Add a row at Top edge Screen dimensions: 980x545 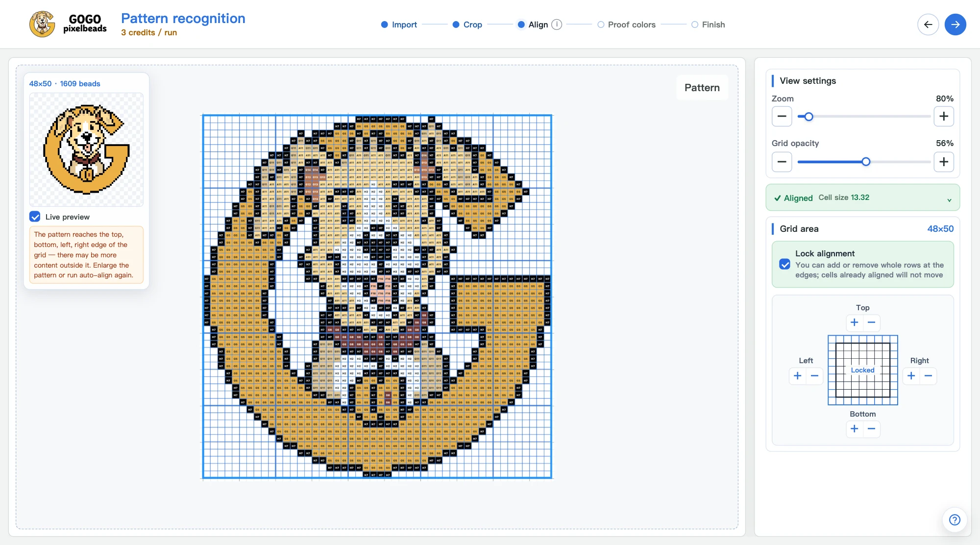[x=855, y=322]
